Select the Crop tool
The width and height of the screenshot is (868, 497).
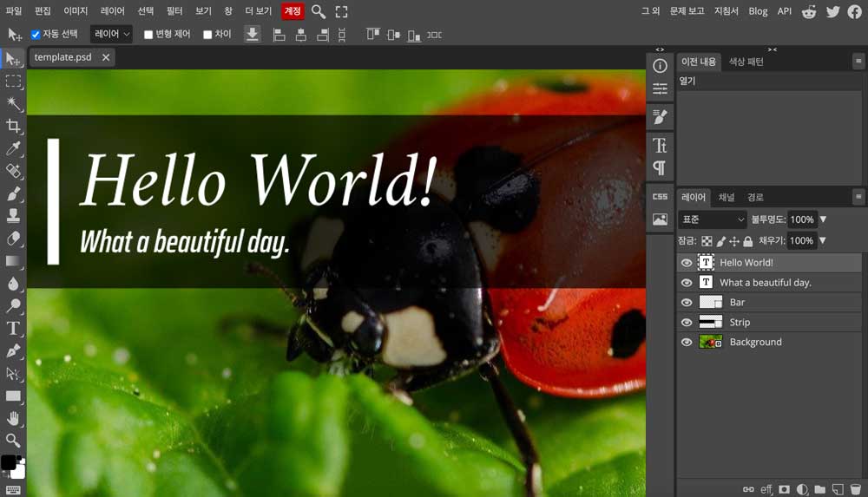tap(13, 126)
